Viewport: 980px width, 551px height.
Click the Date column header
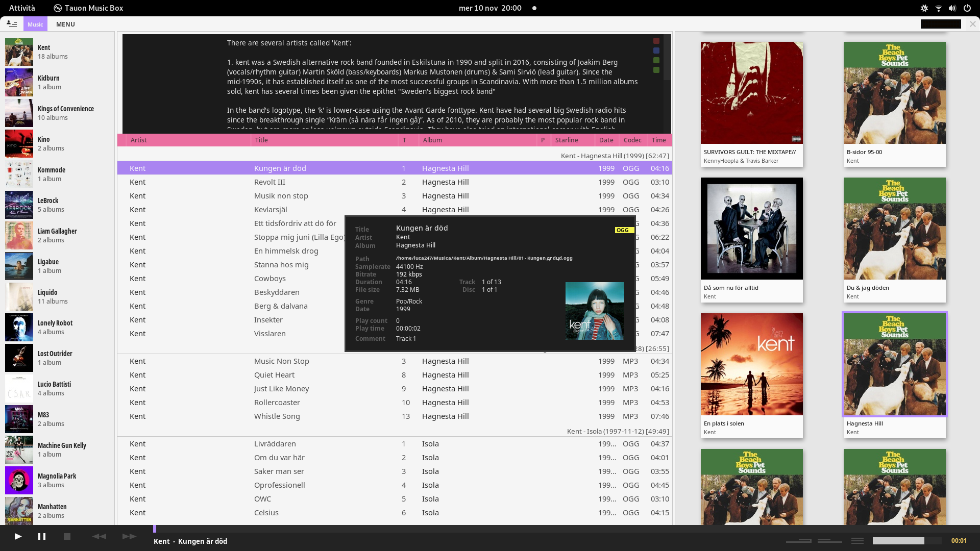click(x=606, y=140)
